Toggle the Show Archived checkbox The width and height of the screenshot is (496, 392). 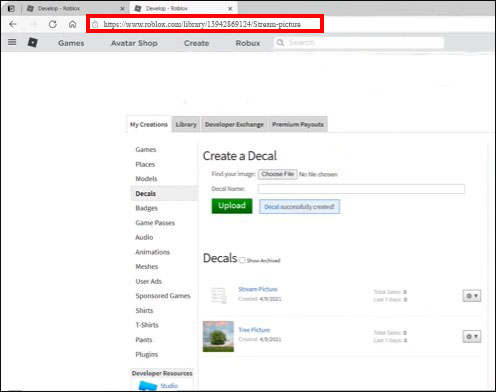tap(242, 260)
